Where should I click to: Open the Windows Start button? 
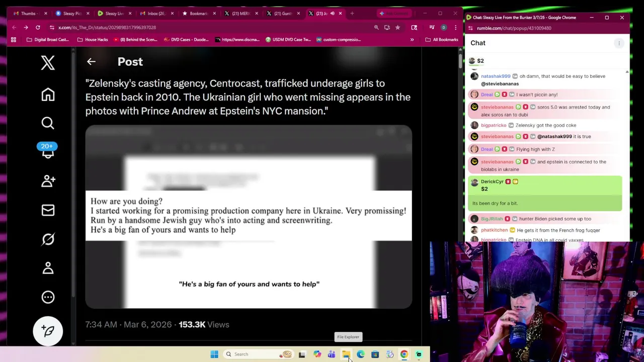pos(214,354)
